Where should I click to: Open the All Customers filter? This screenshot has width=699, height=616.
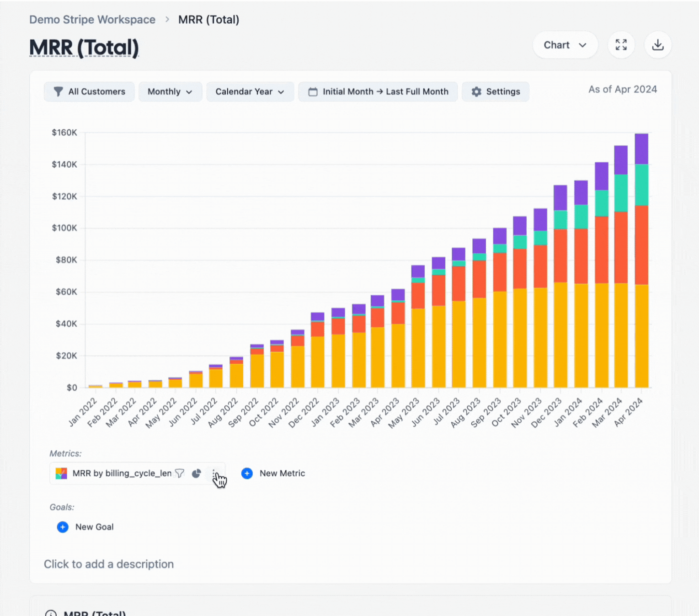[89, 92]
